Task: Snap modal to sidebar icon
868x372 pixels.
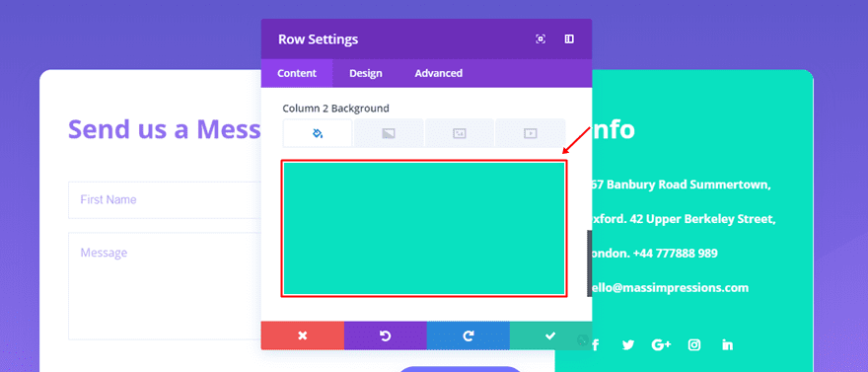Action: pyautogui.click(x=569, y=38)
